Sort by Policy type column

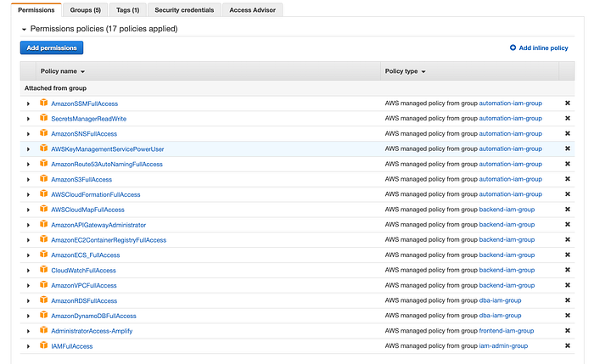click(406, 71)
